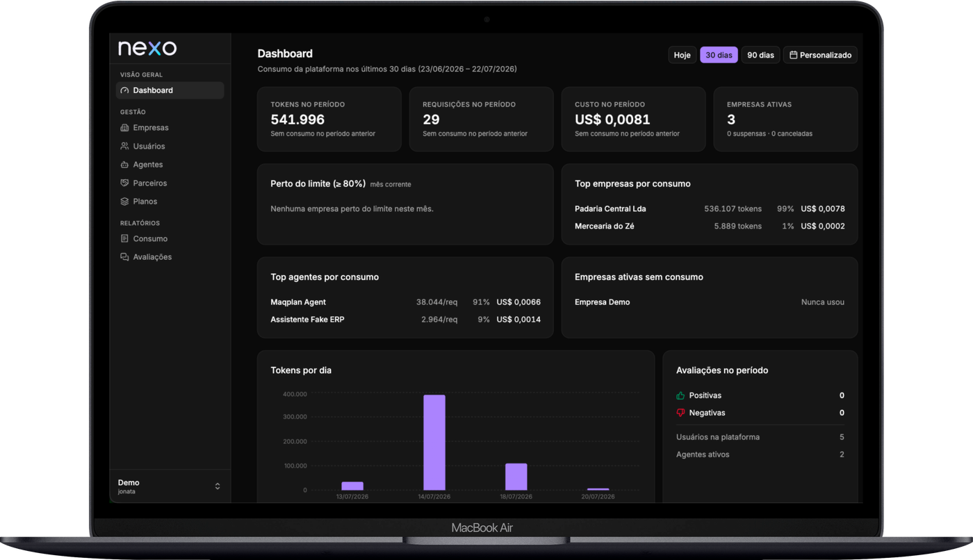Select the 90 dias period filter

click(x=760, y=55)
